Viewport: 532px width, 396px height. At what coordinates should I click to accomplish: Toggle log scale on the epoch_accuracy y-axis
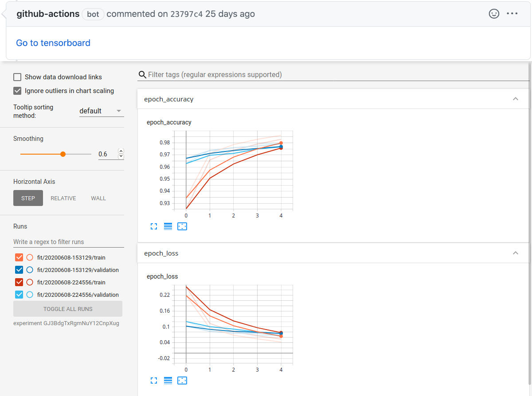click(x=168, y=226)
